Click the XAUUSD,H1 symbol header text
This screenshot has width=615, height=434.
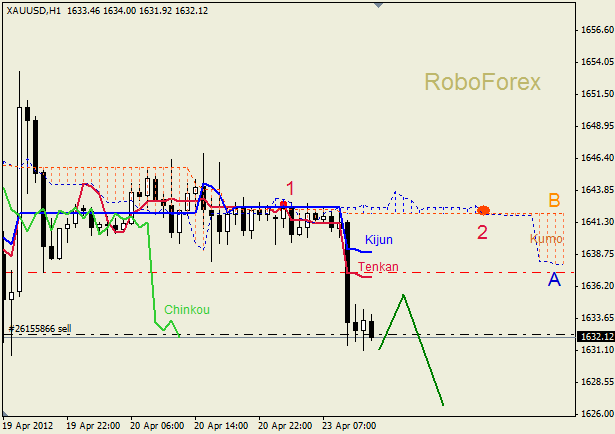34,11
